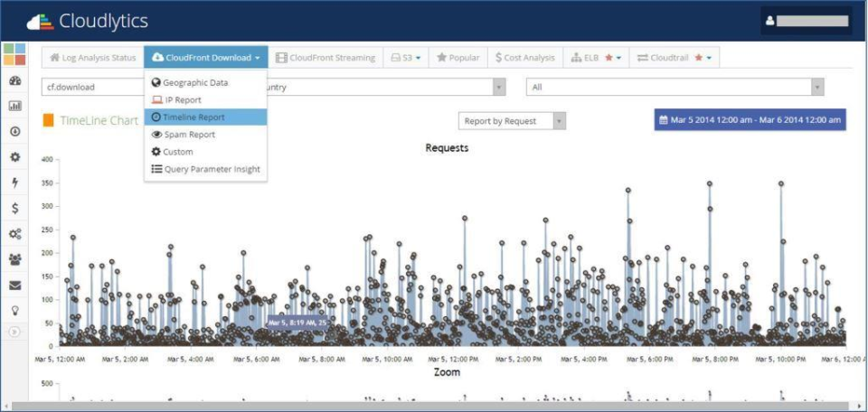Open the dollar cost sidebar icon
868x412 pixels.
(x=15, y=209)
